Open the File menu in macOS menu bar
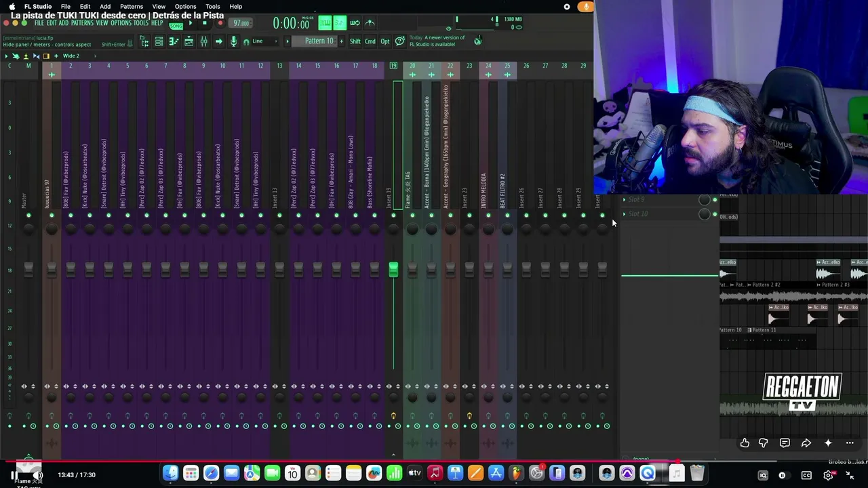 66,7
